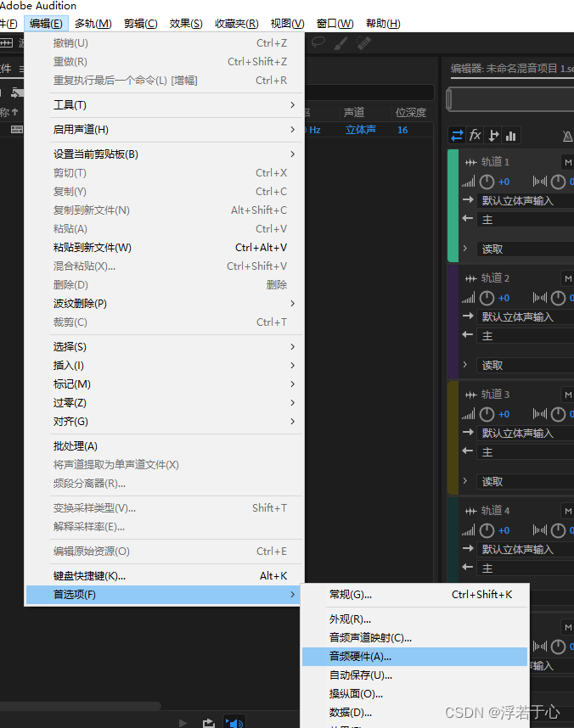Mute 轨道 3 with its M button
The image size is (574, 728).
[568, 395]
